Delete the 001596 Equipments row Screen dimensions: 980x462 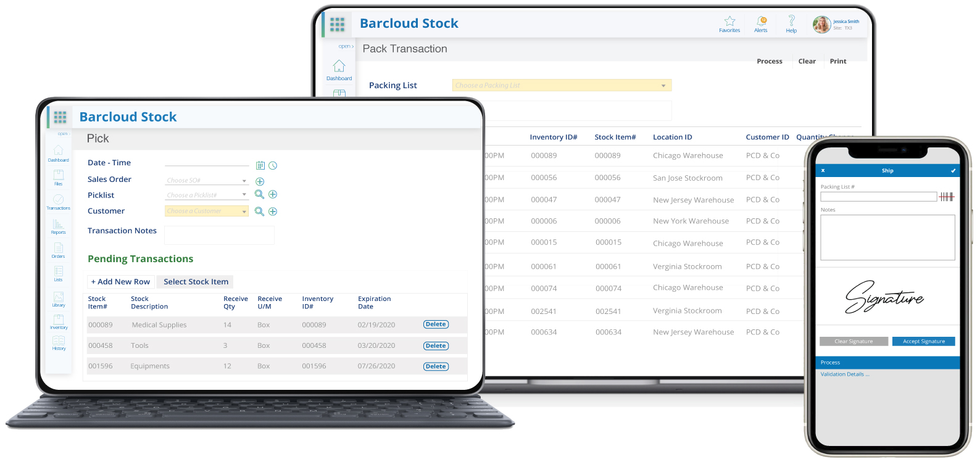click(436, 366)
